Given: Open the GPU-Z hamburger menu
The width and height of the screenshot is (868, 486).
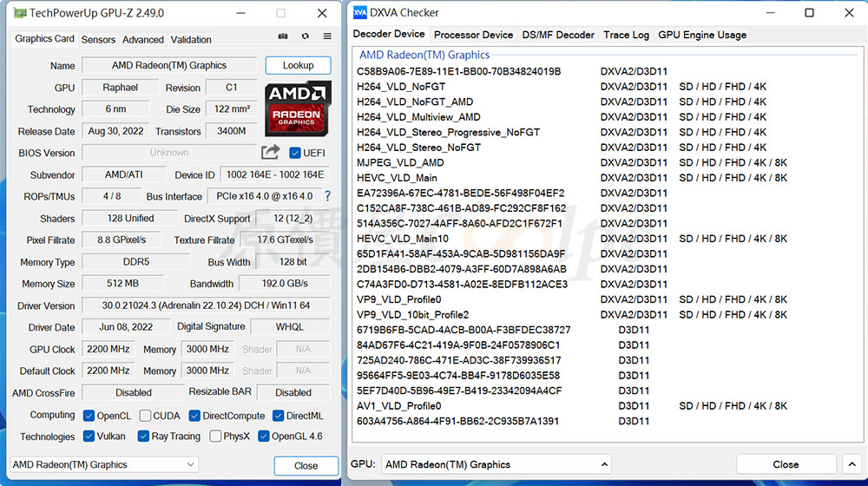Looking at the screenshot, I should 327,36.
